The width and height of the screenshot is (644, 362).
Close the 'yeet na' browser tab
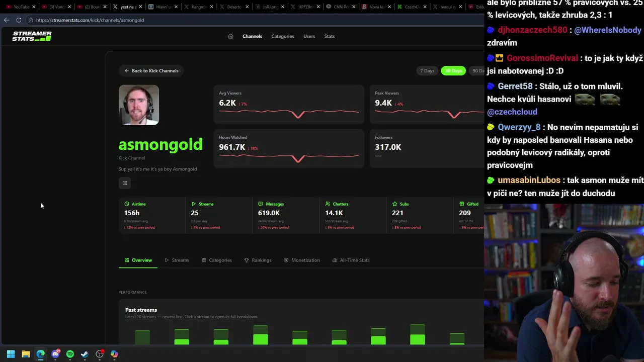click(x=140, y=7)
